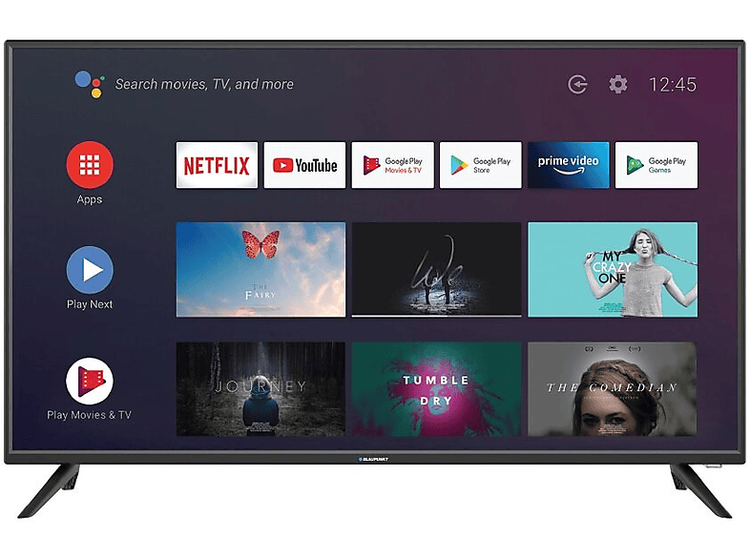Click the 'Play Next' label text
Viewport: 750px width, 560px height.
[90, 304]
